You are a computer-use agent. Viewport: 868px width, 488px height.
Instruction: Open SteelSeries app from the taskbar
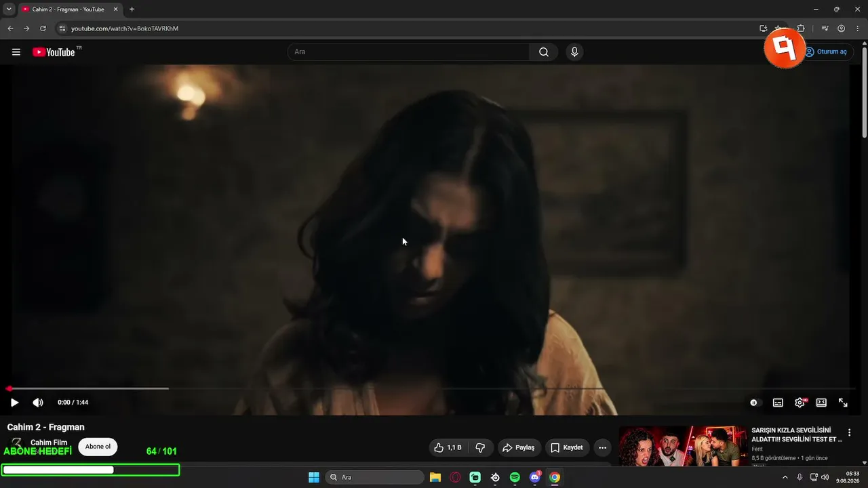[x=495, y=477]
